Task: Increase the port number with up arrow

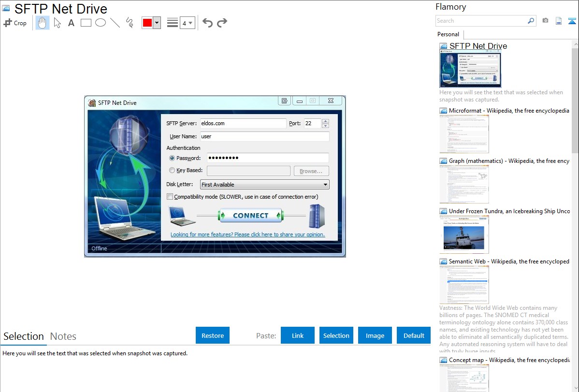Action: (325, 121)
